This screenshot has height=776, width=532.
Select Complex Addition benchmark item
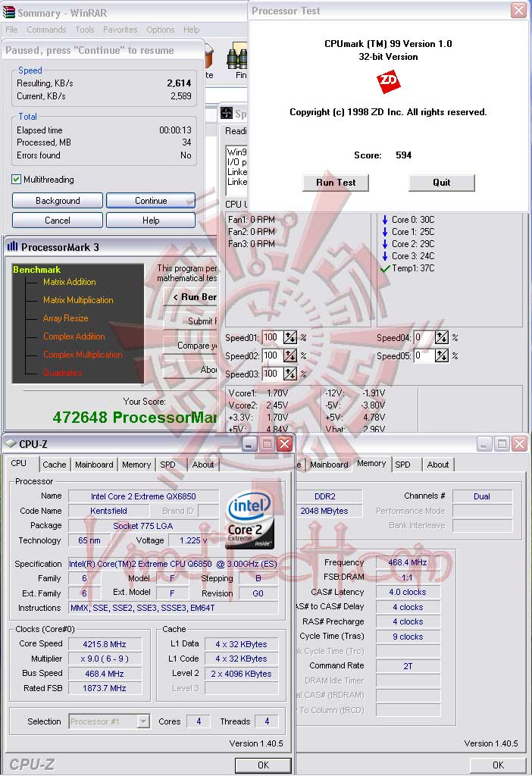pos(74,336)
